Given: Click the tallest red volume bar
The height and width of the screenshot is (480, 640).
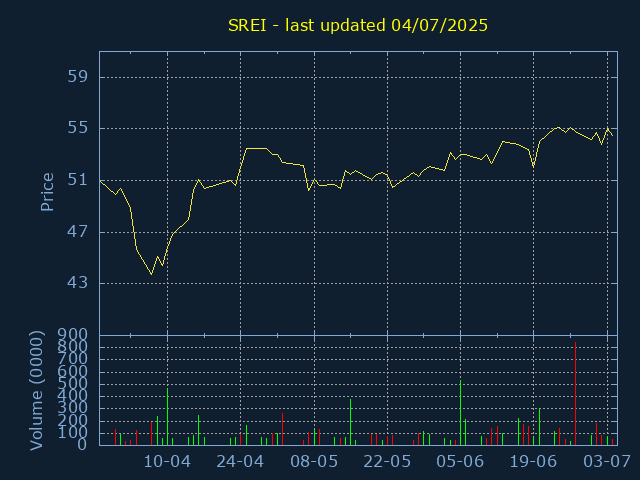Looking at the screenshot, I should (x=576, y=393).
